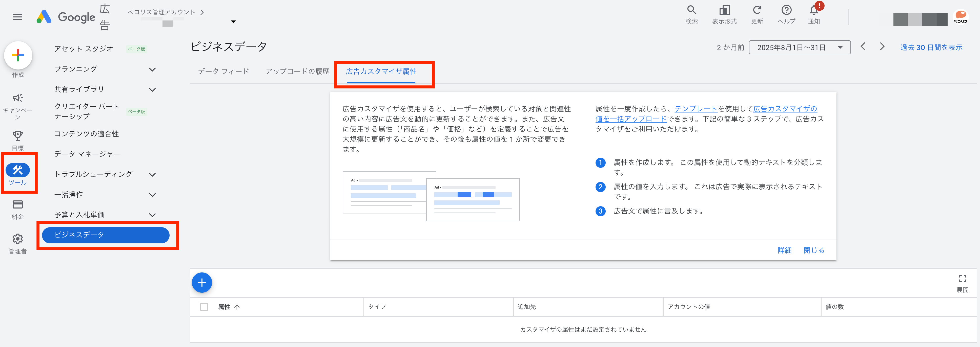Open the Admin gear icon

(17, 239)
